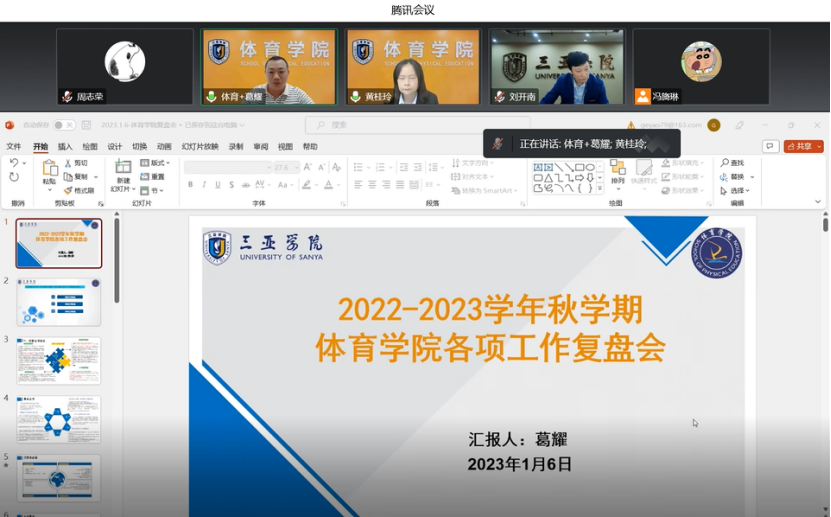Open the Layout (版式) dropdown
Image resolution: width=831 pixels, height=517 pixels.
point(155,163)
